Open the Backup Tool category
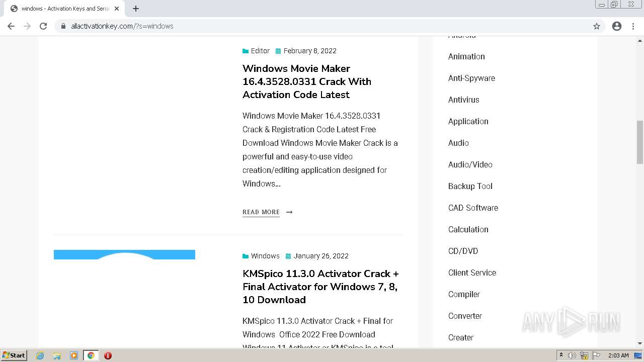 point(470,186)
